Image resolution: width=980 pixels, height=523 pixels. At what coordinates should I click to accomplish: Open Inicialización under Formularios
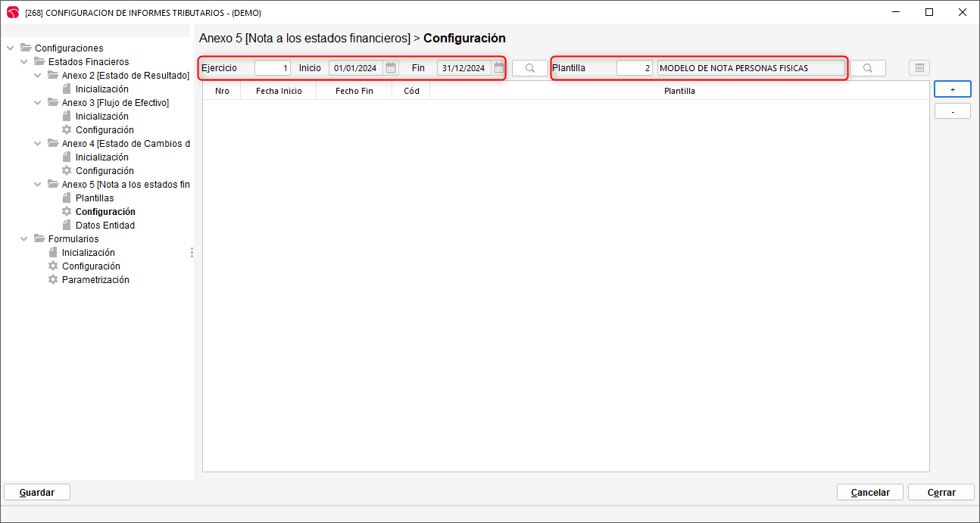point(88,253)
